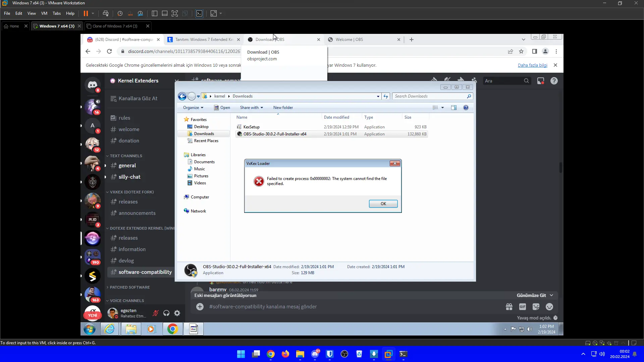
Task: Open VMware snapshot manager icon
Action: tap(140, 13)
